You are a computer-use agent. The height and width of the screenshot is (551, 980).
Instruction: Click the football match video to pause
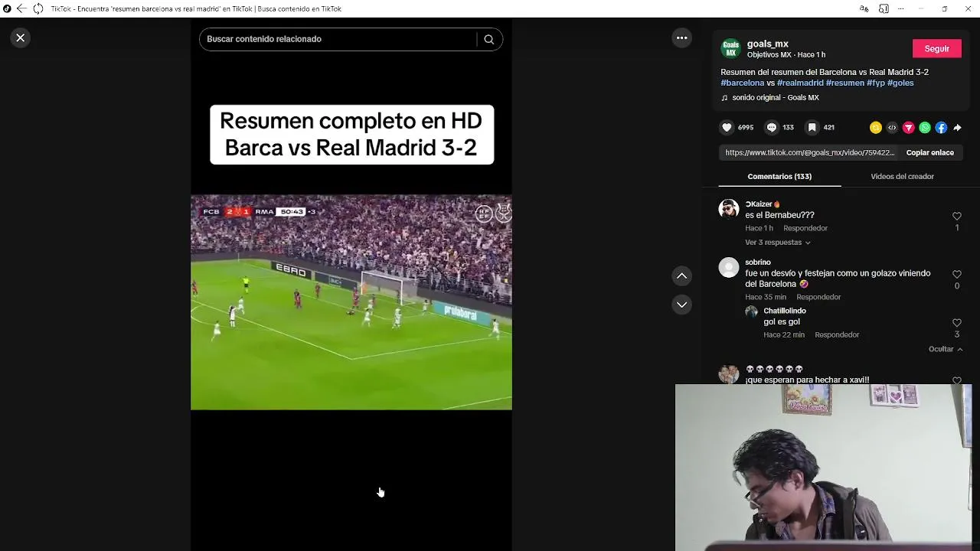[351, 302]
